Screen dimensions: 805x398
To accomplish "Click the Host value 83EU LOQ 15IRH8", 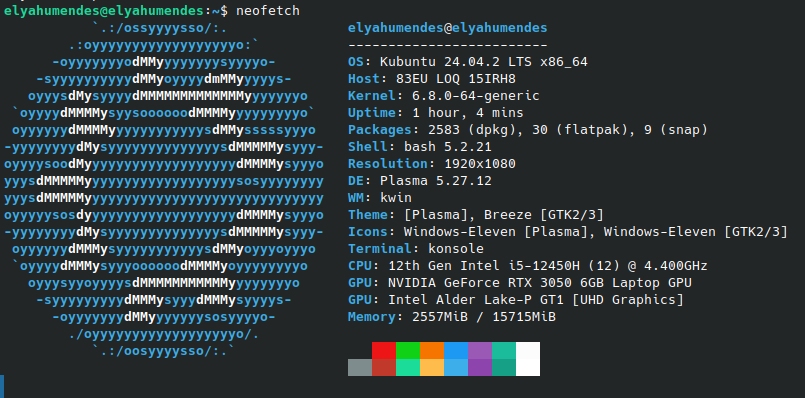I will tap(455, 79).
